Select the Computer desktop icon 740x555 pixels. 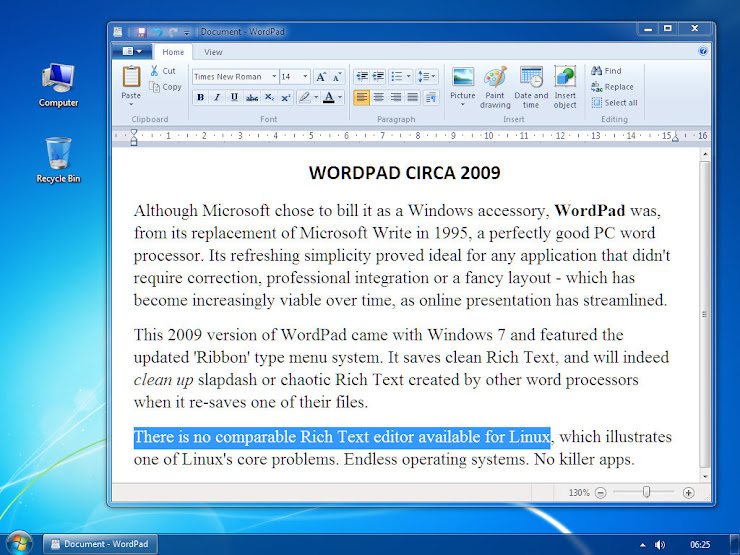point(58,85)
